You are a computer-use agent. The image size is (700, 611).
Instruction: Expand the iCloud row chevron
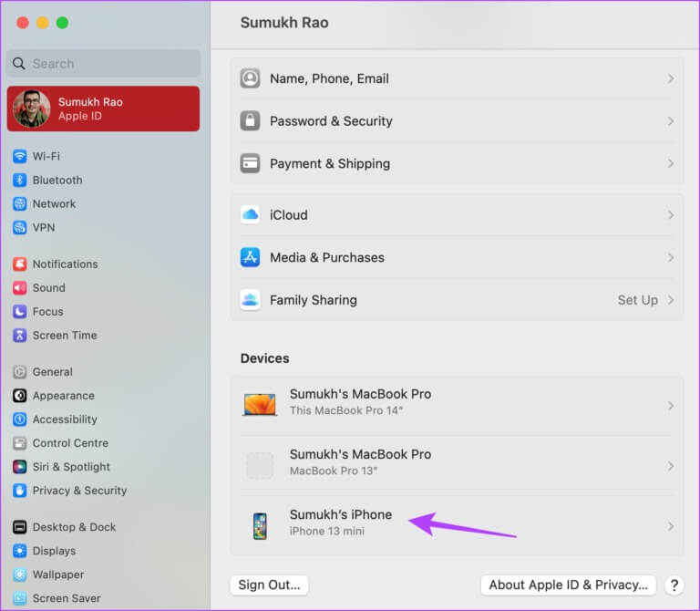coord(671,215)
